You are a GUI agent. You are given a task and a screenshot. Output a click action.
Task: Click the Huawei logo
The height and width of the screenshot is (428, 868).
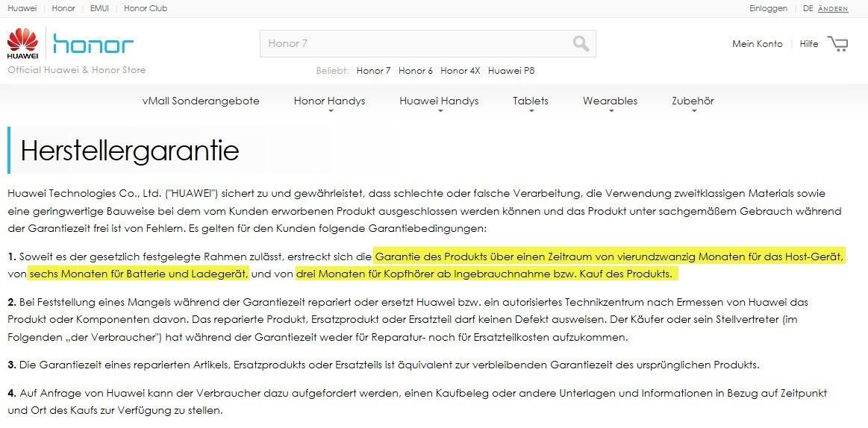(22, 44)
